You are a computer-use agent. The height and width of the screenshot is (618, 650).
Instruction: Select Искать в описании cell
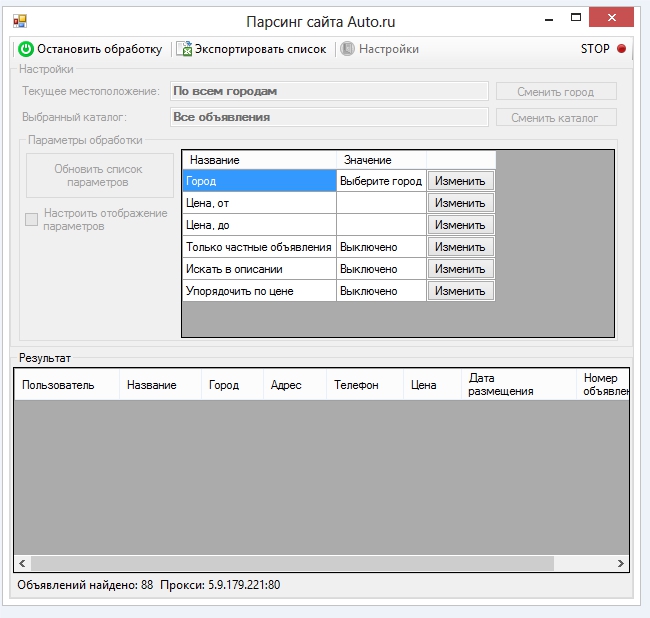260,269
